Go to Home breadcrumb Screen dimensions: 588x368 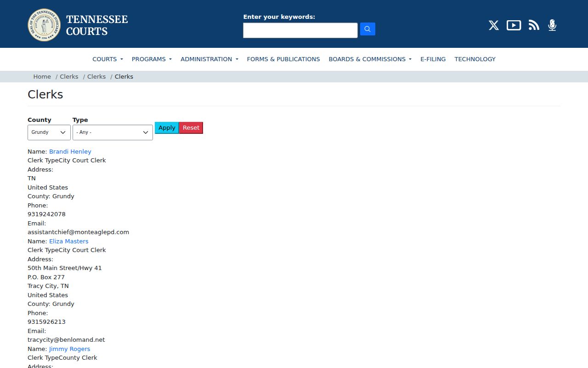click(42, 76)
